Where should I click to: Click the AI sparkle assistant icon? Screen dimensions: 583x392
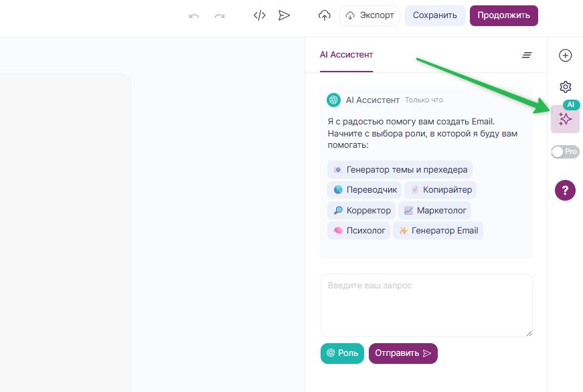[565, 119]
